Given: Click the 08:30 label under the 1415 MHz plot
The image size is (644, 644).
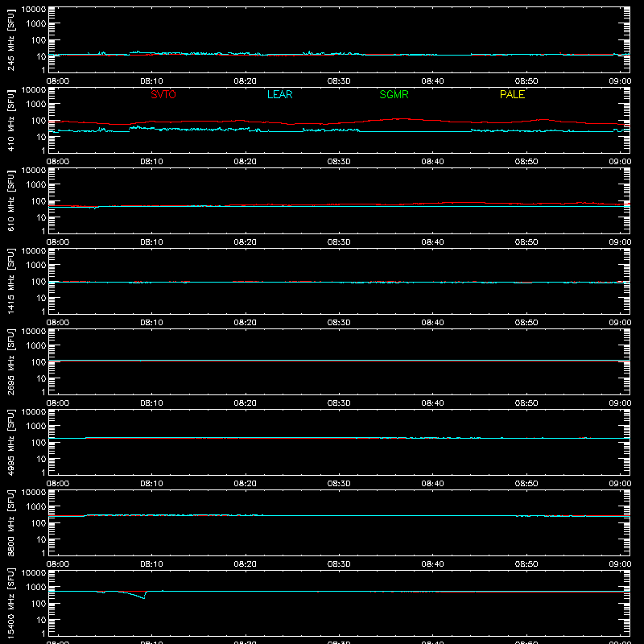Looking at the screenshot, I should (339, 323).
